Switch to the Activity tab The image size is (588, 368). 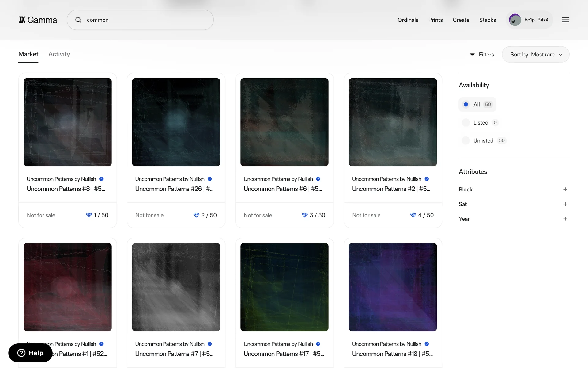point(59,54)
